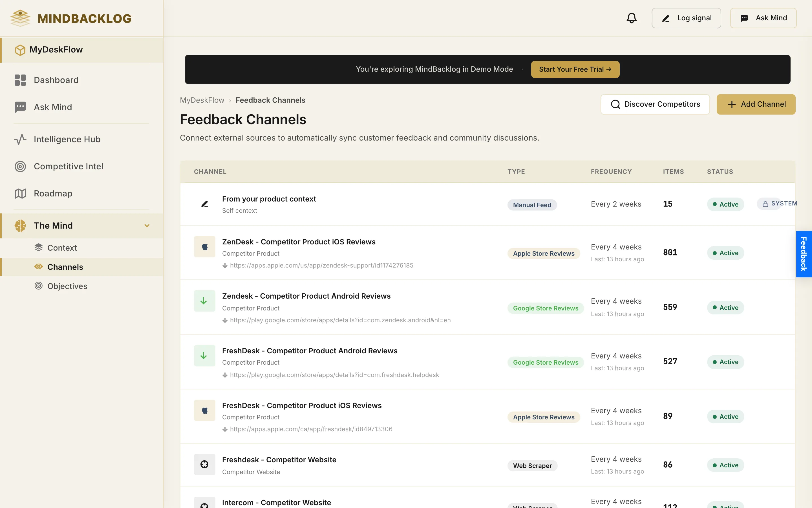812x508 pixels.
Task: Click the Log signal button
Action: pyautogui.click(x=686, y=18)
